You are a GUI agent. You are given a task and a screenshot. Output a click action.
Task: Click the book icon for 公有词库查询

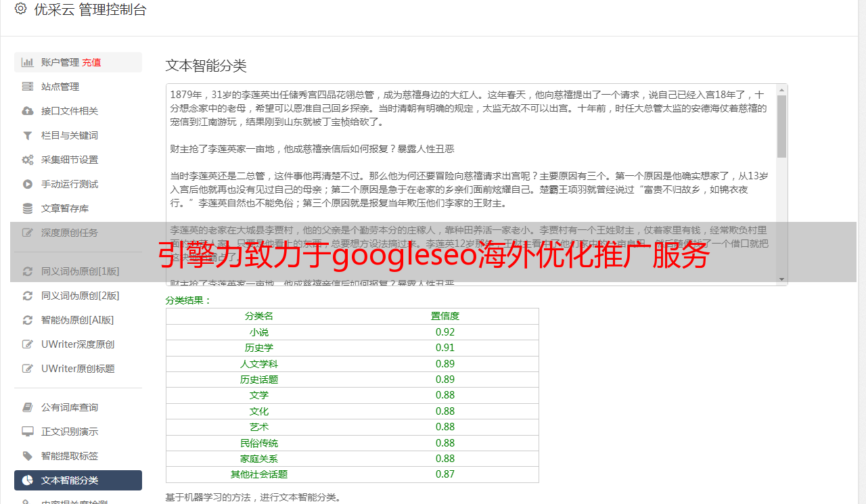tap(28, 407)
